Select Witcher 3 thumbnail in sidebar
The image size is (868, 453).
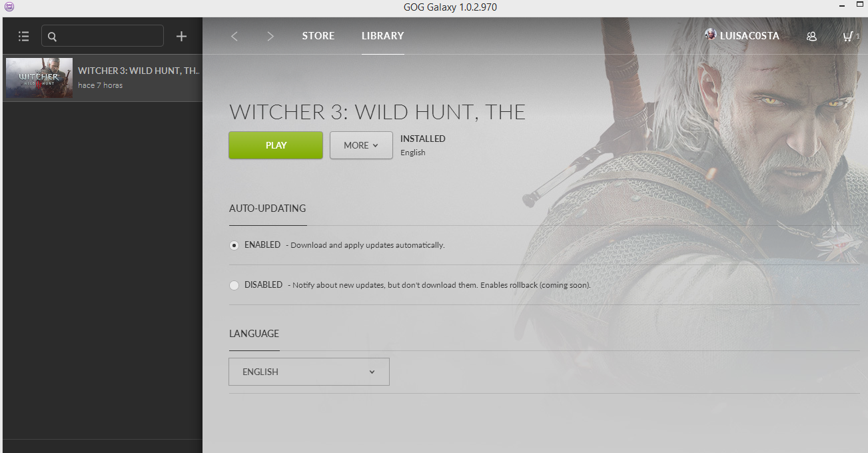39,78
